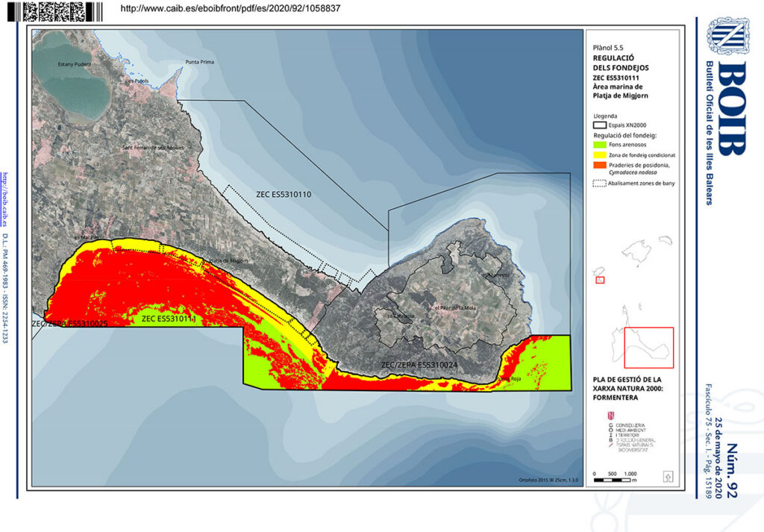This screenshot has height=532, width=764.
Task: Toggle the Zona de fondeig condicionat entry
Action: click(x=598, y=155)
